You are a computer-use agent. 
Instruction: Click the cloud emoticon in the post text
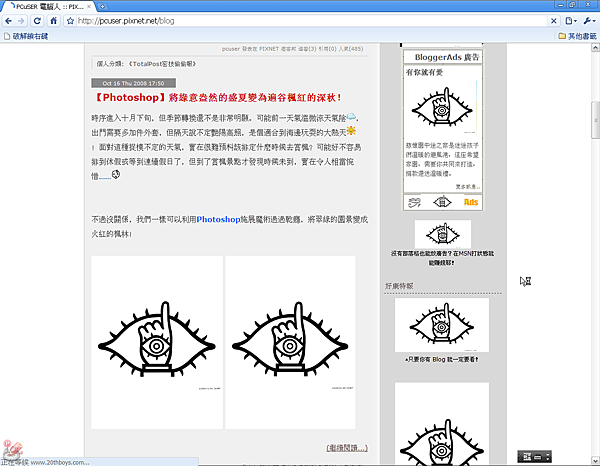point(351,116)
